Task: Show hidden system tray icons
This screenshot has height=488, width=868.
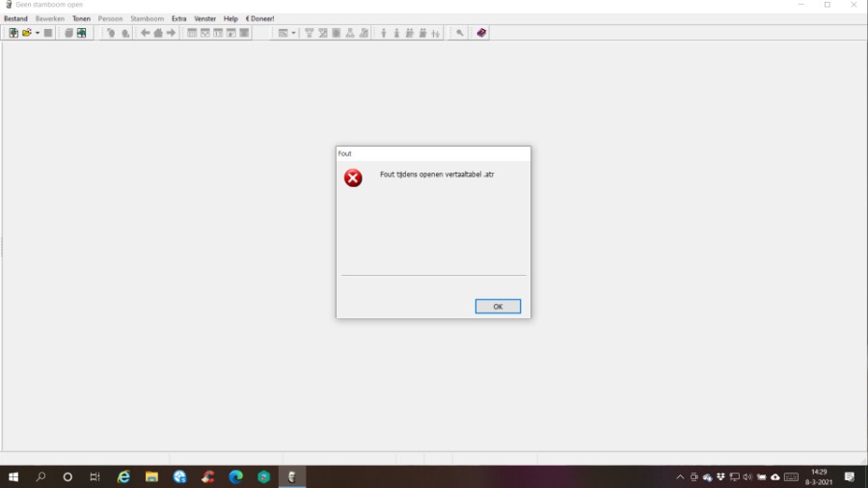Action: [680, 477]
